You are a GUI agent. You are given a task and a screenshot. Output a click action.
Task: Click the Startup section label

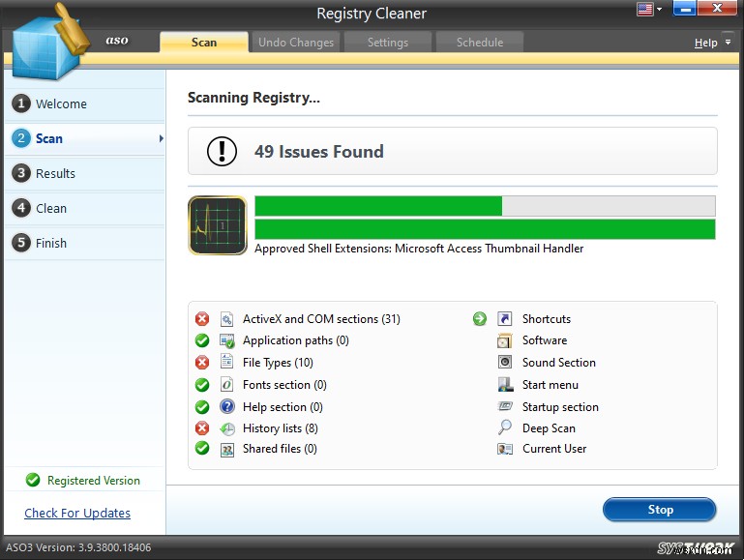click(560, 407)
